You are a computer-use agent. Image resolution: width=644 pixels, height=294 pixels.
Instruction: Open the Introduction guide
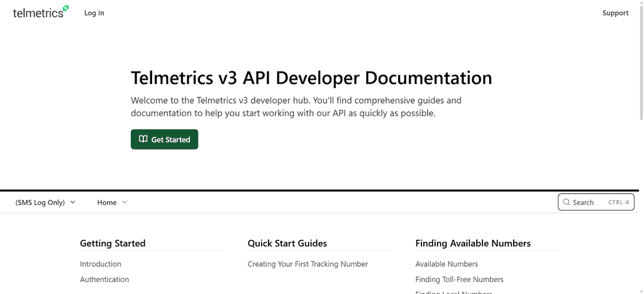coord(101,264)
